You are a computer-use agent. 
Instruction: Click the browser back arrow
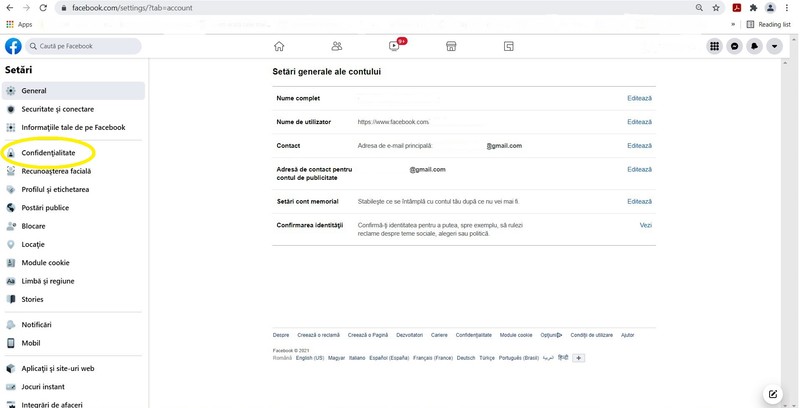(10, 8)
